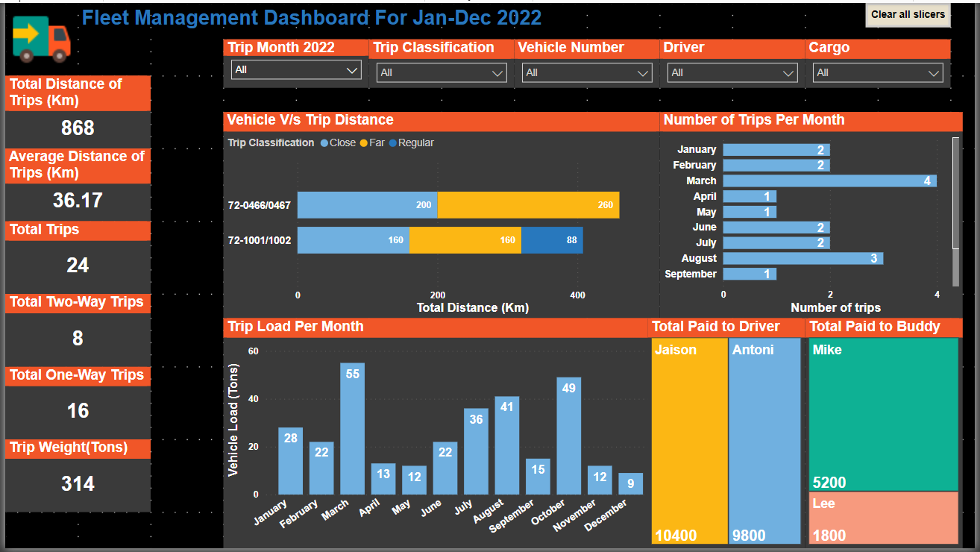Select Antoni tile in Total Paid to Driver
This screenshot has width=980, height=552.
(x=764, y=440)
